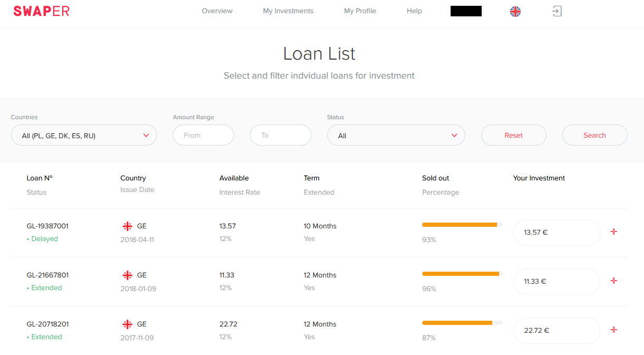The height and width of the screenshot is (355, 644).
Task: Click plus icon for loan GL-21667801
Action: tap(613, 281)
